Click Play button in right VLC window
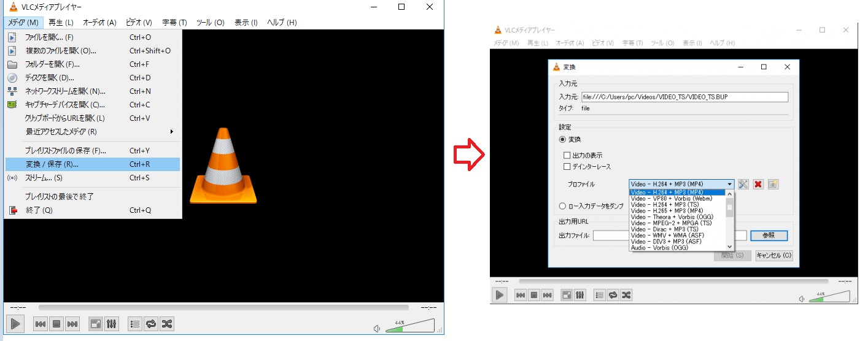 (x=500, y=295)
